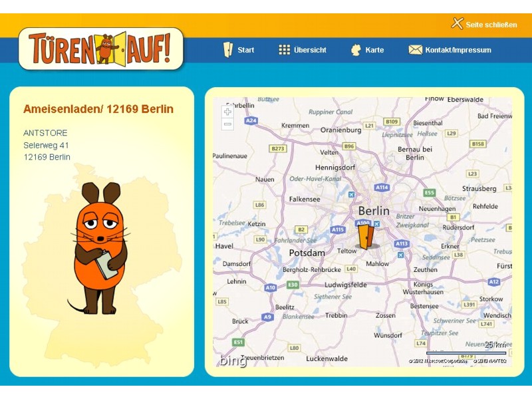Viewport: 532px width, 399px height.
Task: Click the X icon for Seite schließen
Action: 457,23
